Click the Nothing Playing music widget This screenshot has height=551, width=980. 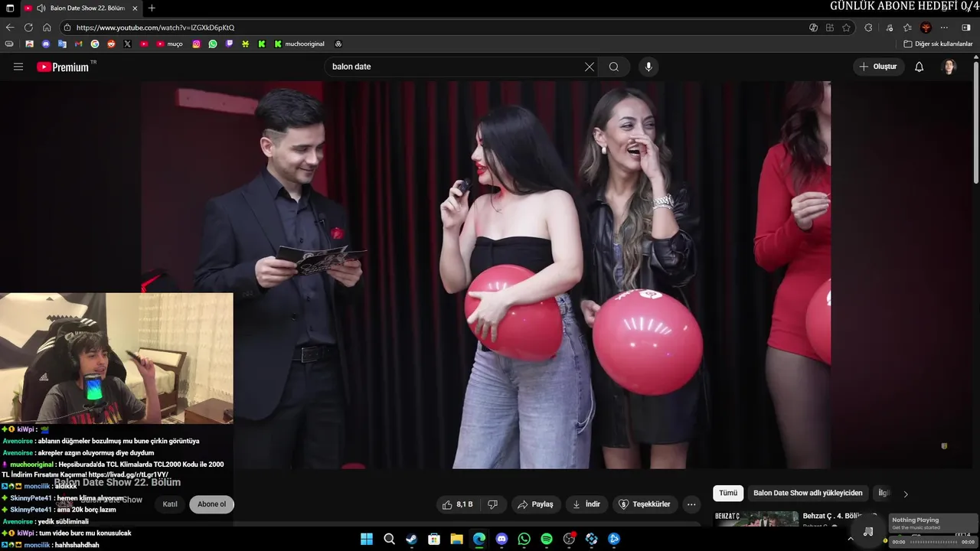tap(933, 523)
